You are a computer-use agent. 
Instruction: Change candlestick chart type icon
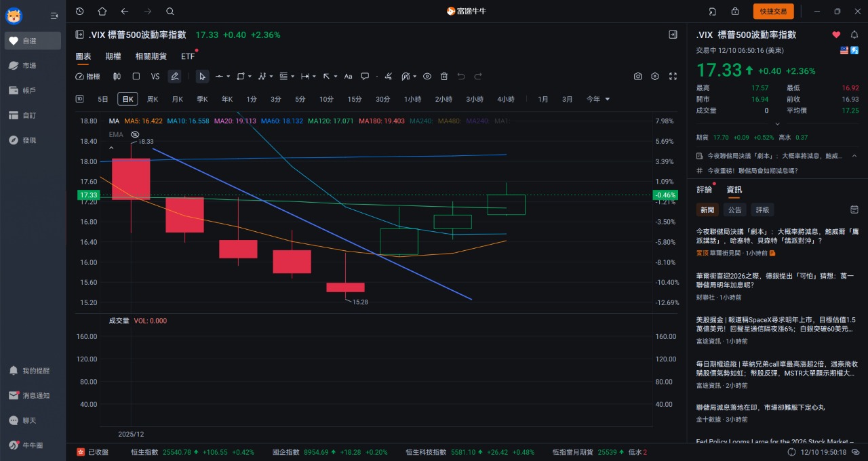tap(117, 77)
